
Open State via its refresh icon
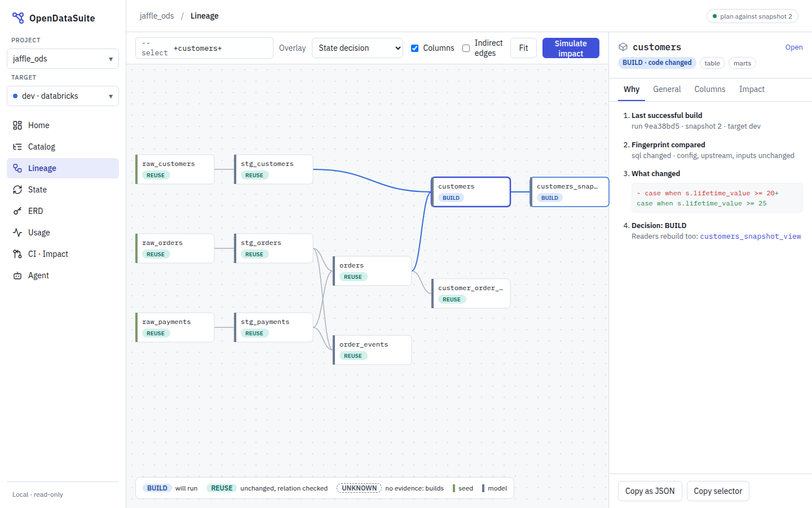(x=17, y=190)
